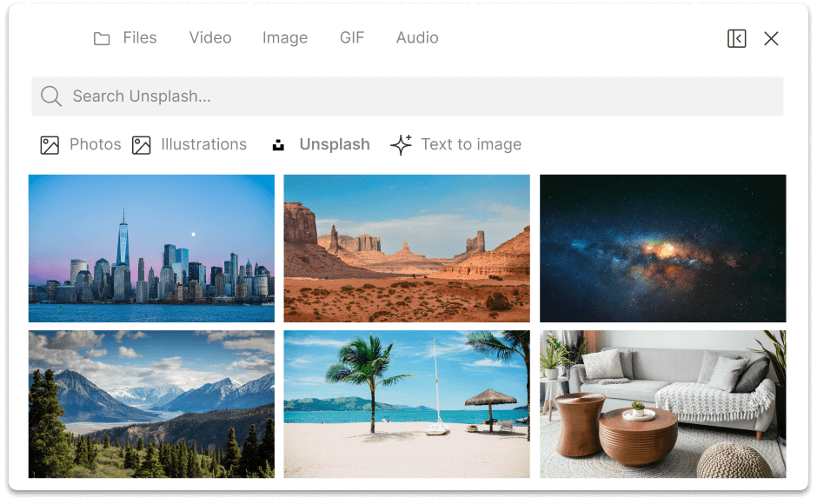Click the magnifying glass search icon
This screenshot has height=504, width=817.
point(50,96)
